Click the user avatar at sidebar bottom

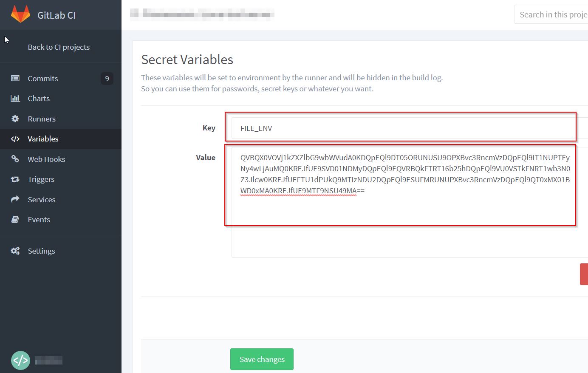(20, 360)
